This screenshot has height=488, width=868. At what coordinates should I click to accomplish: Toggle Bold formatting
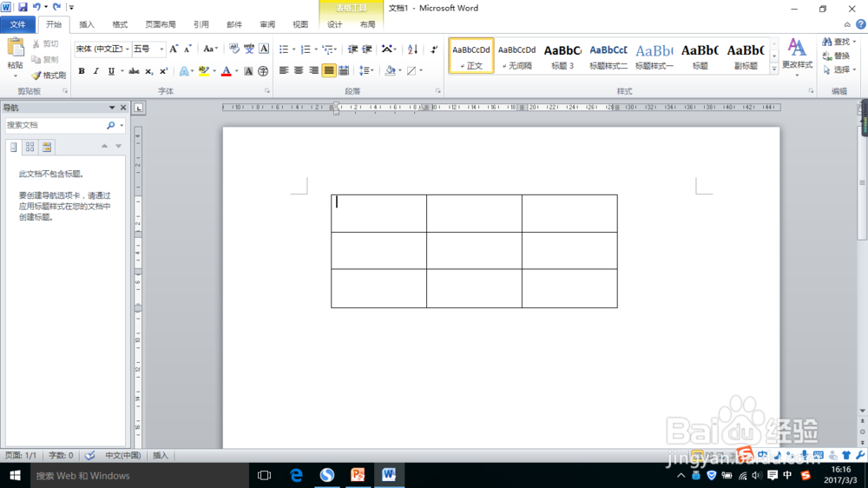(82, 71)
